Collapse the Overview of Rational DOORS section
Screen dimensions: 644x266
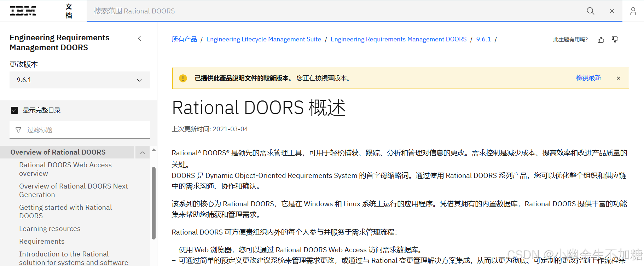point(143,152)
